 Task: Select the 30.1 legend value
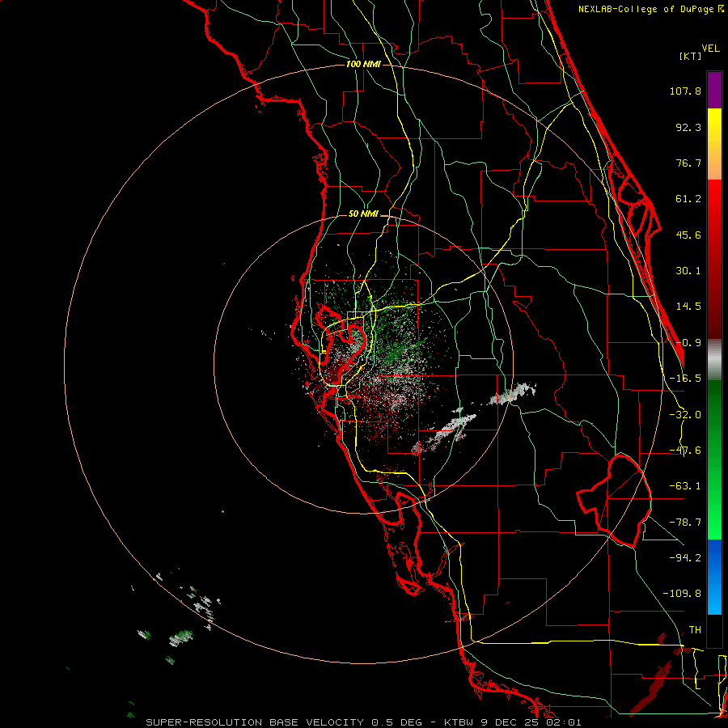[688, 271]
